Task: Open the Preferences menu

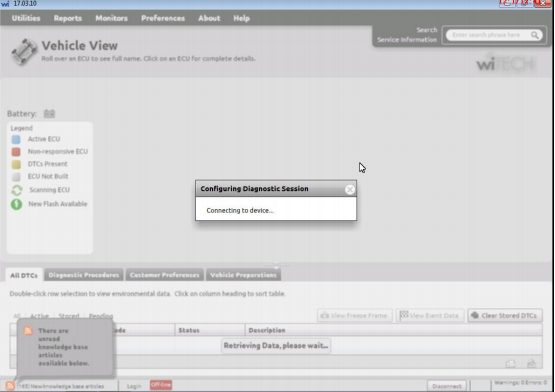Action: click(163, 18)
